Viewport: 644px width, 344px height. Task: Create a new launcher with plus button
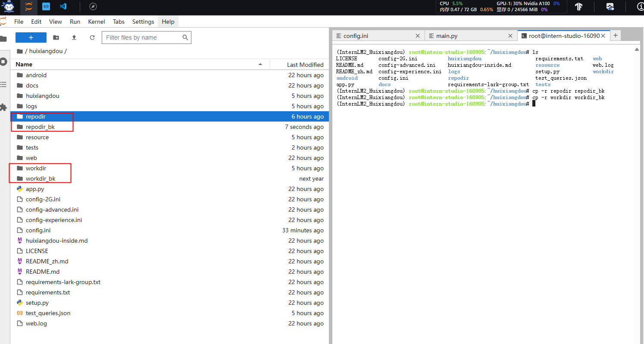31,38
